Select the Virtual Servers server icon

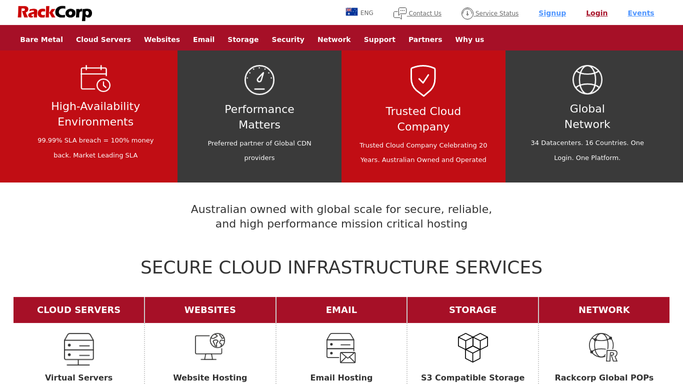point(79,349)
